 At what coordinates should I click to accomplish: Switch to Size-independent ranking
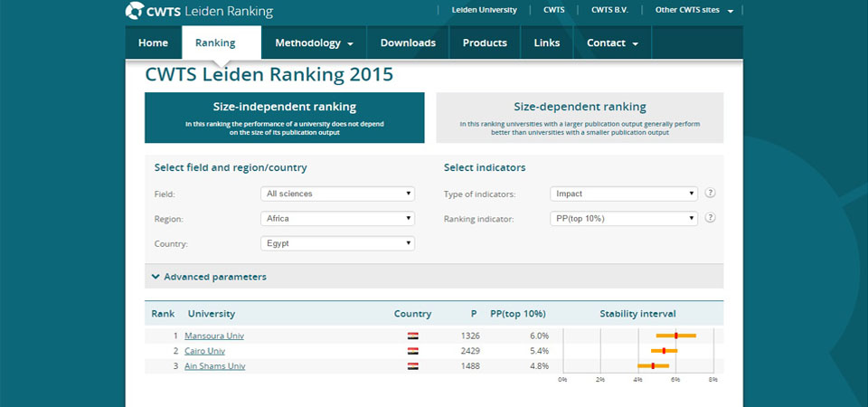click(x=285, y=118)
